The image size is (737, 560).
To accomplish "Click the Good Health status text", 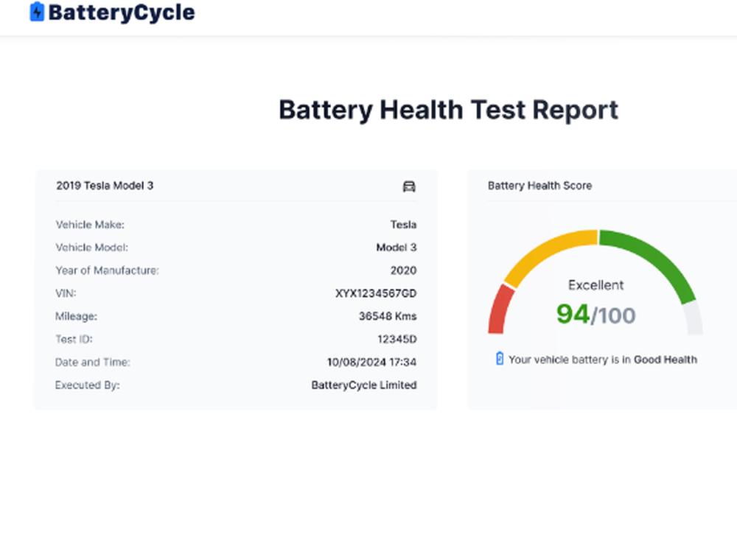I will pyautogui.click(x=665, y=360).
